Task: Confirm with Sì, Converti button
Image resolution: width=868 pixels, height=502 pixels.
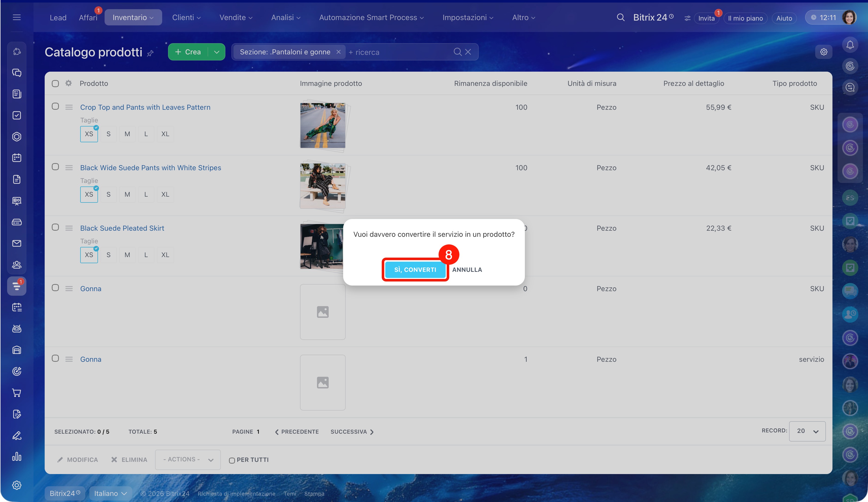Action: click(x=415, y=270)
